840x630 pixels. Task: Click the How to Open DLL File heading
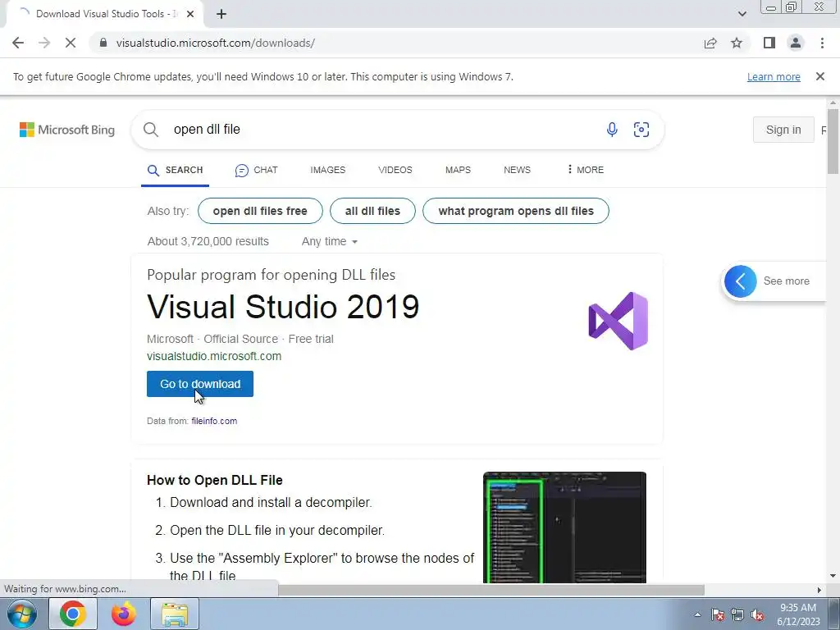click(x=215, y=480)
